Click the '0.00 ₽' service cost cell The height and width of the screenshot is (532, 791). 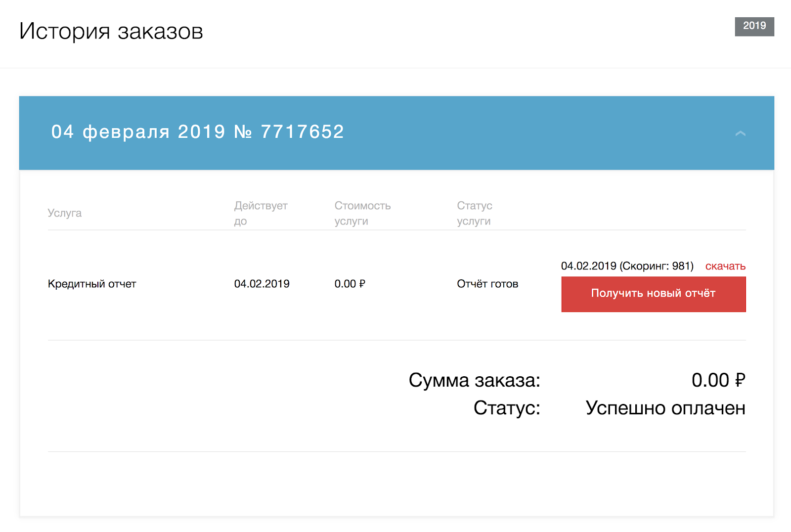click(350, 284)
